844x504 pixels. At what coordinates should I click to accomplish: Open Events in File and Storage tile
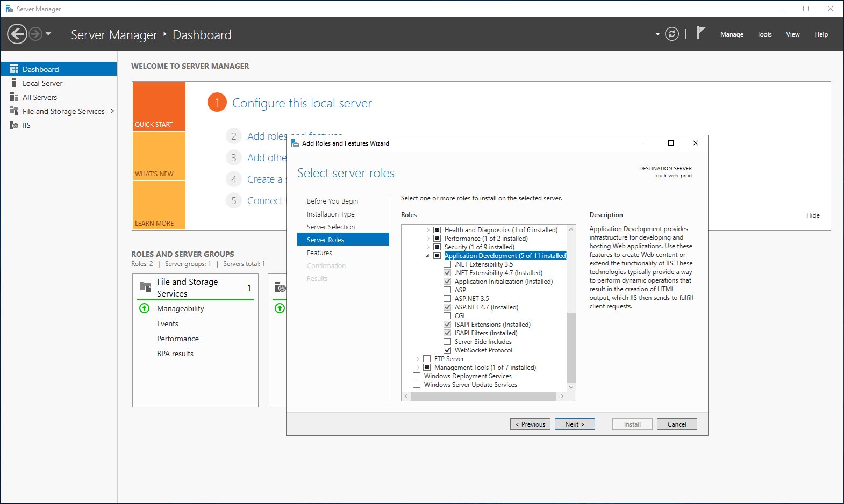[x=167, y=323]
